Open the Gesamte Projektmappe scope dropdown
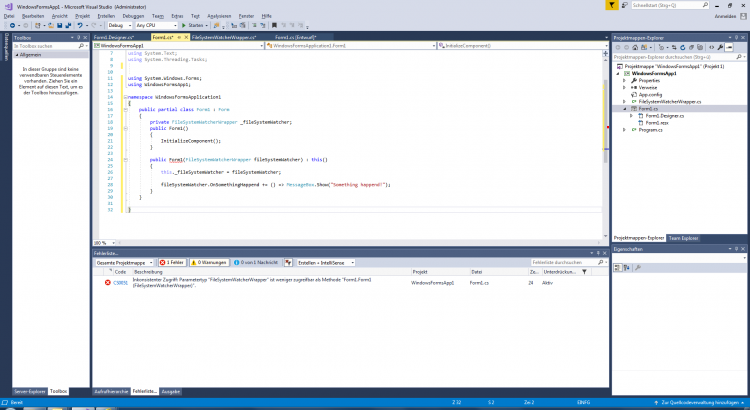Viewport: 750px width, 410px height. tap(124, 263)
